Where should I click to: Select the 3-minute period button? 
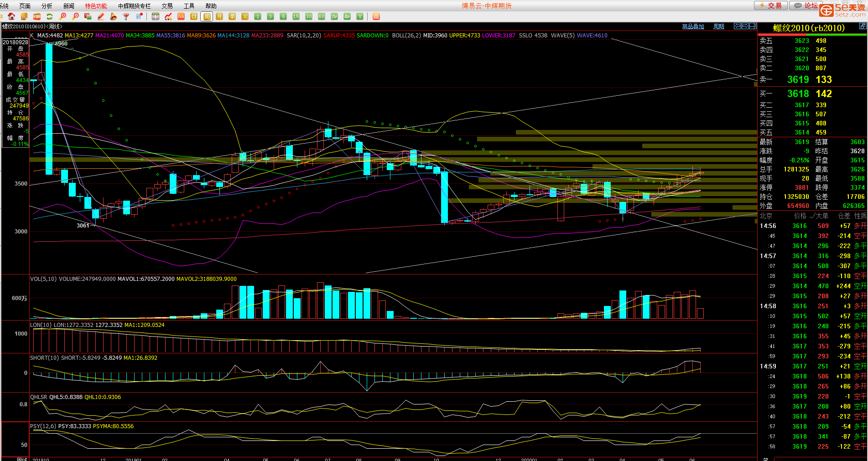[270, 16]
